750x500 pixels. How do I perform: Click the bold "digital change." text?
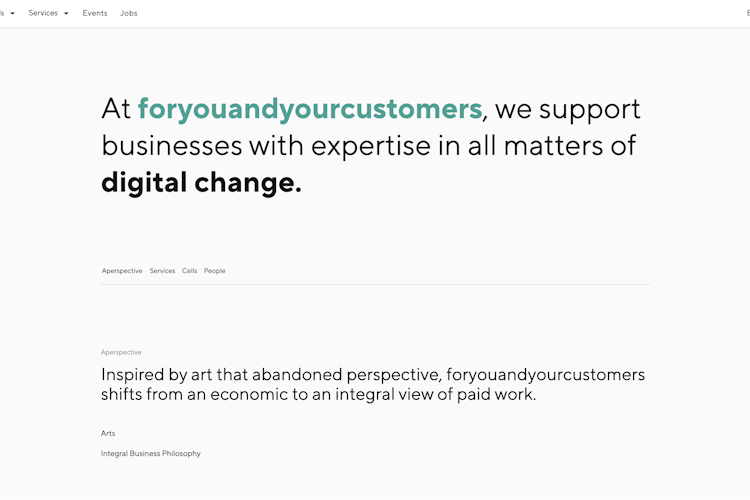pyautogui.click(x=201, y=183)
